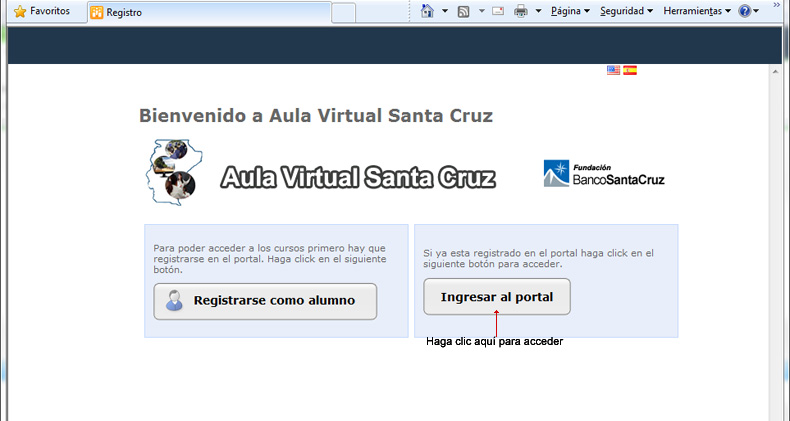The image size is (790, 421).
Task: Click the Home page icon
Action: 427,11
